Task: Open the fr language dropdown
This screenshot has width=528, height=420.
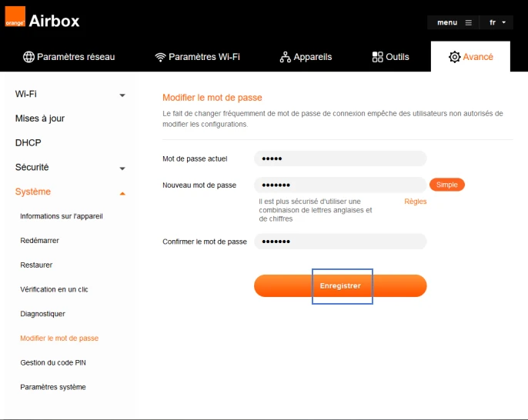Action: (496, 22)
